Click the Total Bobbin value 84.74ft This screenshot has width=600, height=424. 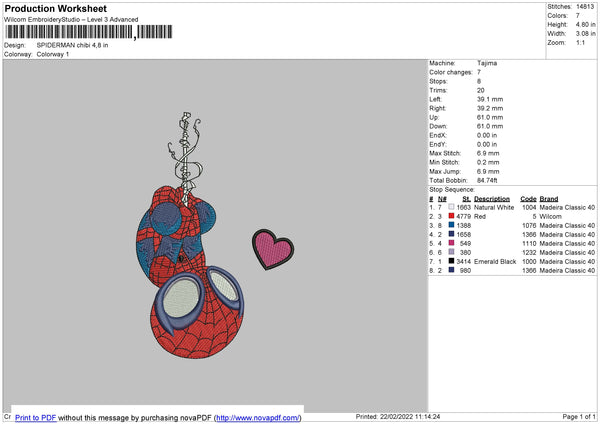[487, 180]
